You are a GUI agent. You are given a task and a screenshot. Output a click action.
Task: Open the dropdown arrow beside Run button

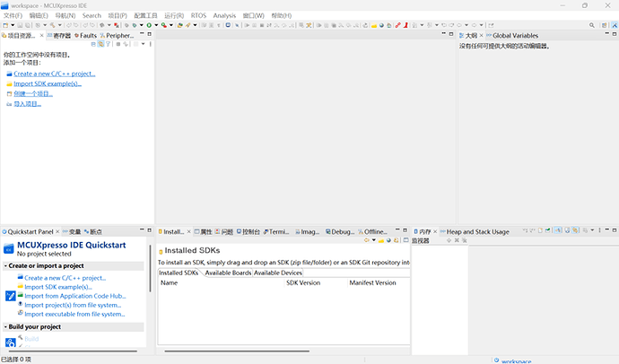157,25
